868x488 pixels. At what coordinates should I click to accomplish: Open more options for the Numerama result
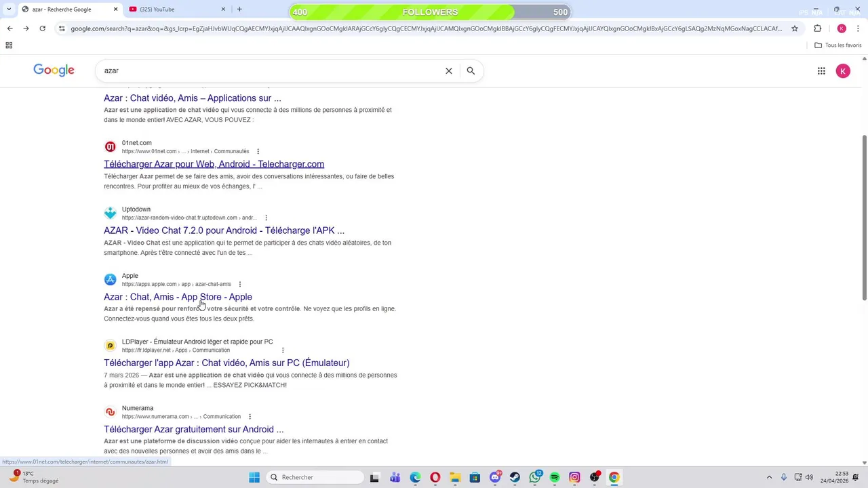(x=250, y=417)
